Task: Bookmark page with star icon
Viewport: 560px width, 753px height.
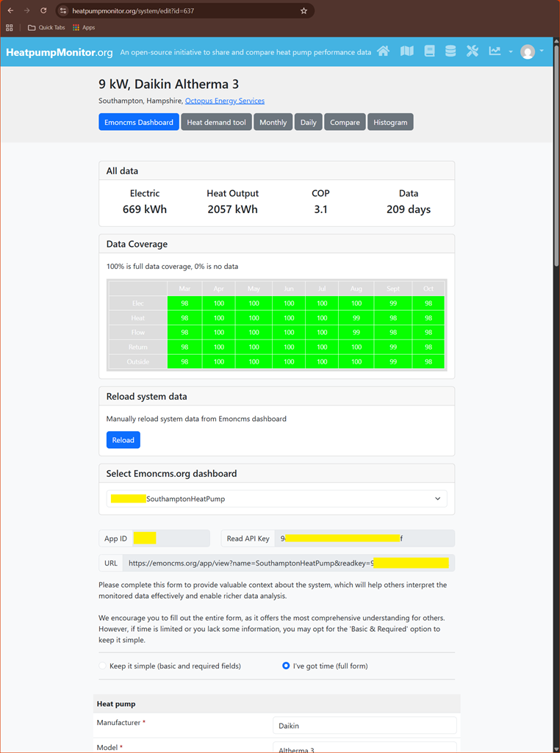Action: pos(304,11)
